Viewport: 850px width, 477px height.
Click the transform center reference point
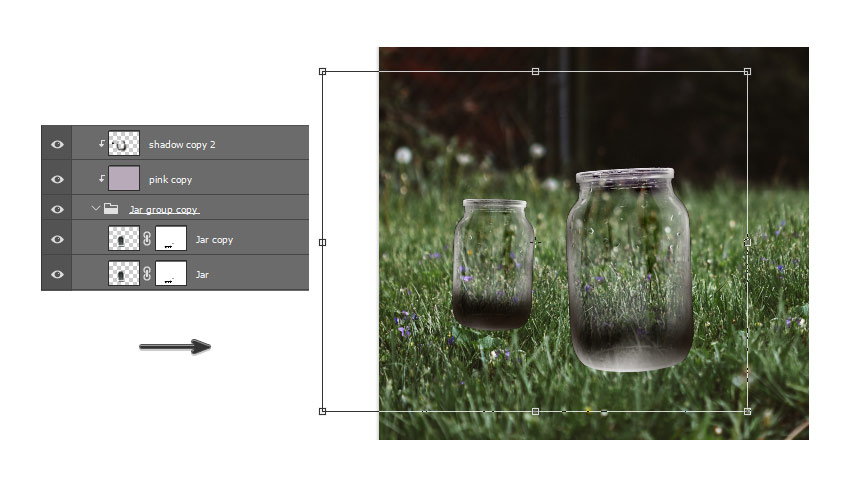point(535,242)
